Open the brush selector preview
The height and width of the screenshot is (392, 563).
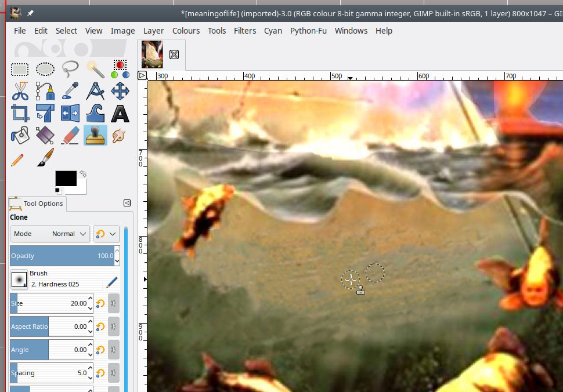pyautogui.click(x=19, y=280)
